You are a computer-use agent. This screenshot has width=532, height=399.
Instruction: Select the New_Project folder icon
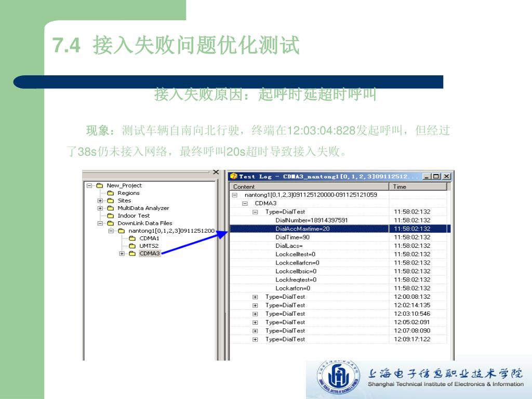(x=99, y=185)
